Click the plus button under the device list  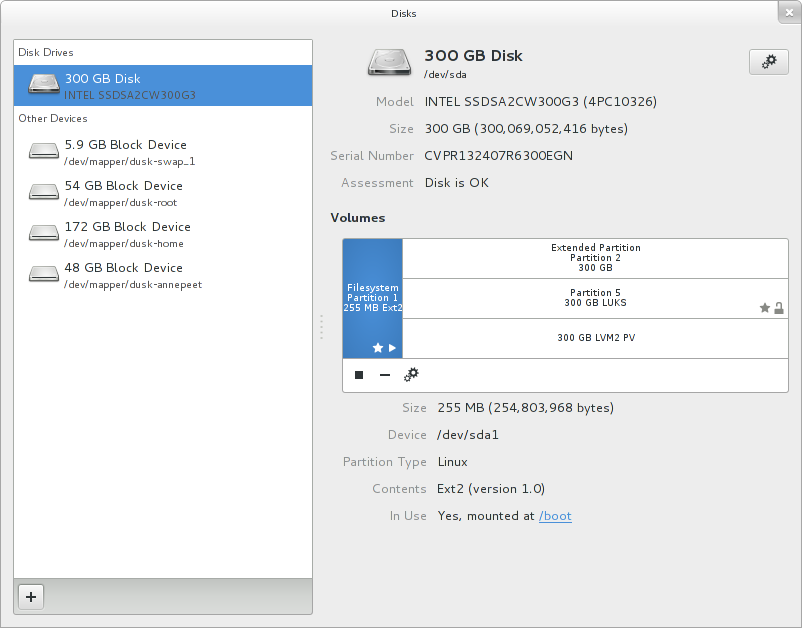31,597
